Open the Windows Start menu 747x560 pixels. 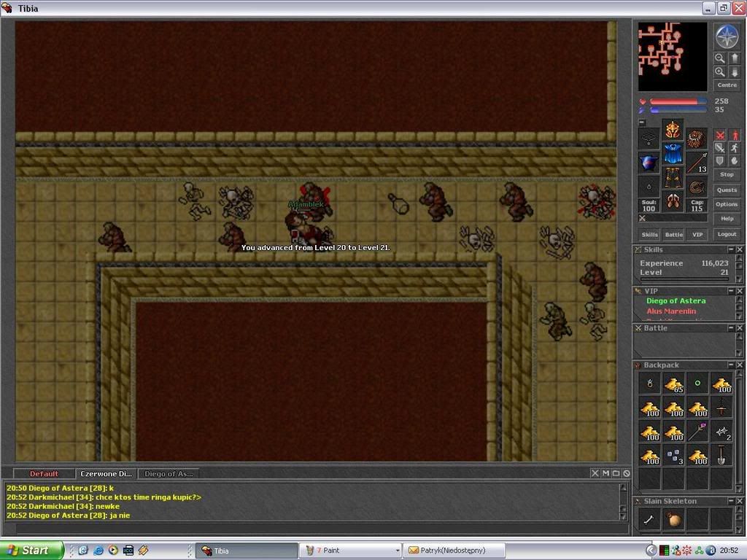click(32, 551)
